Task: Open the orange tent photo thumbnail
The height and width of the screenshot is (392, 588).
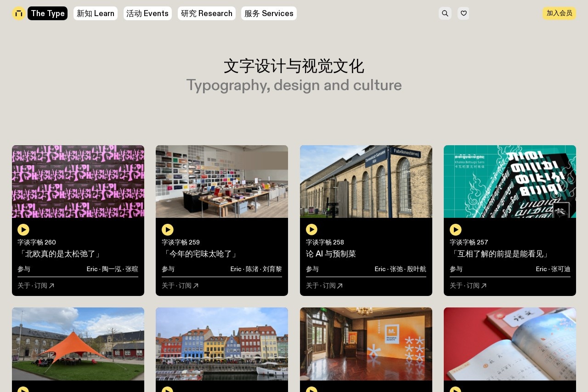Action: [78, 344]
